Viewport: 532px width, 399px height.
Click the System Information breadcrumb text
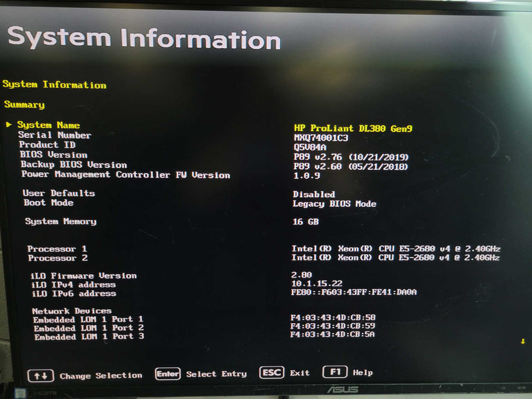tap(54, 85)
